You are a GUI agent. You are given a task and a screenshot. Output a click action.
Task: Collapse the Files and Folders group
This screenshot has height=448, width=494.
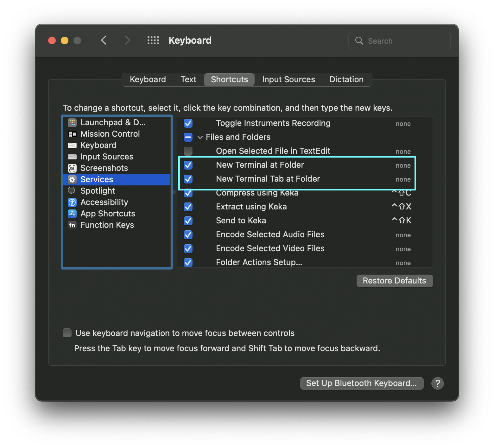tap(200, 137)
